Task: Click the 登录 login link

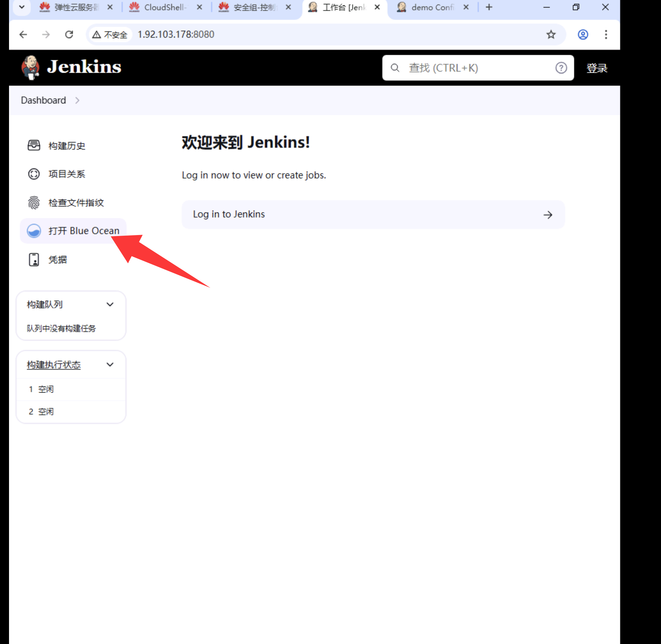Action: coord(596,68)
